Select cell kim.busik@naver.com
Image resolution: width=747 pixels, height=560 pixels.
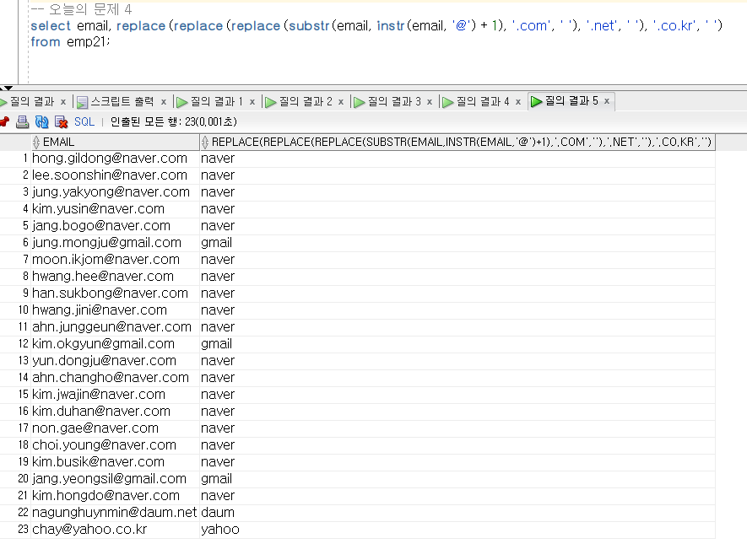(x=116, y=462)
